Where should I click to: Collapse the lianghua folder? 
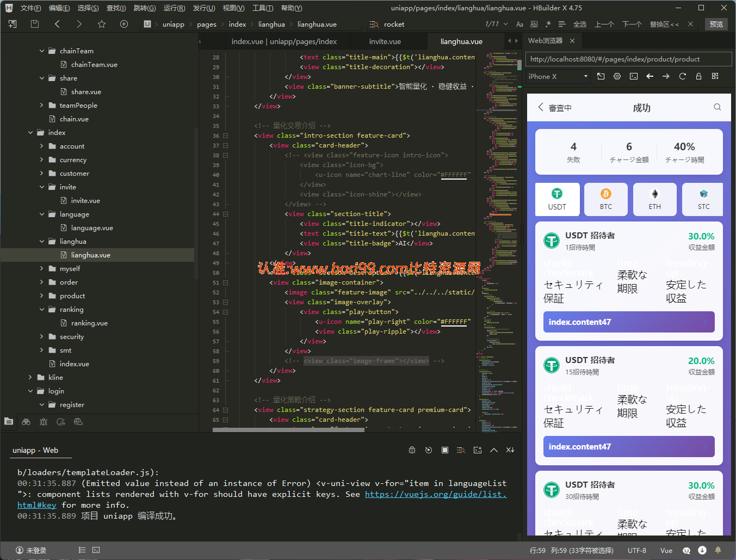click(42, 241)
